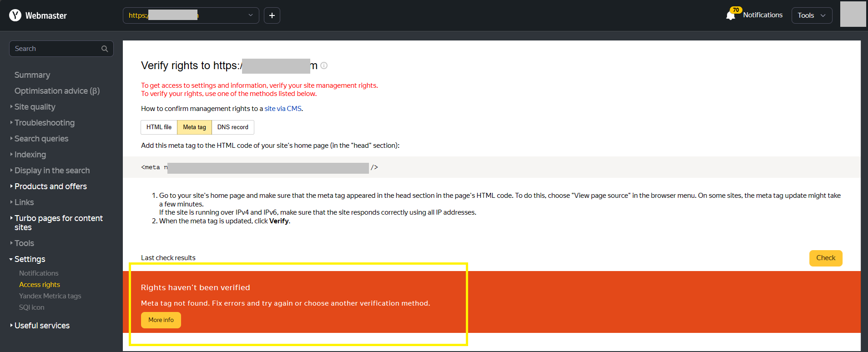Click the Notifications label in header
The height and width of the screenshot is (352, 868).
click(x=763, y=15)
